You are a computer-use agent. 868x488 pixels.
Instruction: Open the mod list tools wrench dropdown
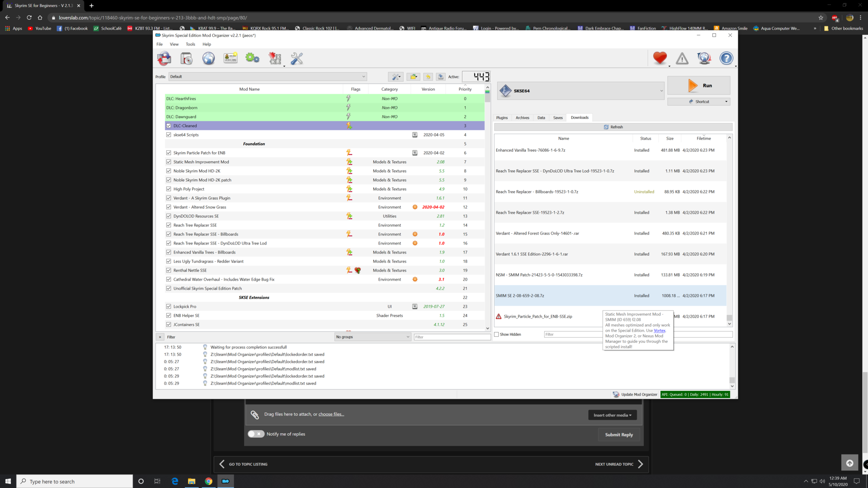tap(396, 77)
